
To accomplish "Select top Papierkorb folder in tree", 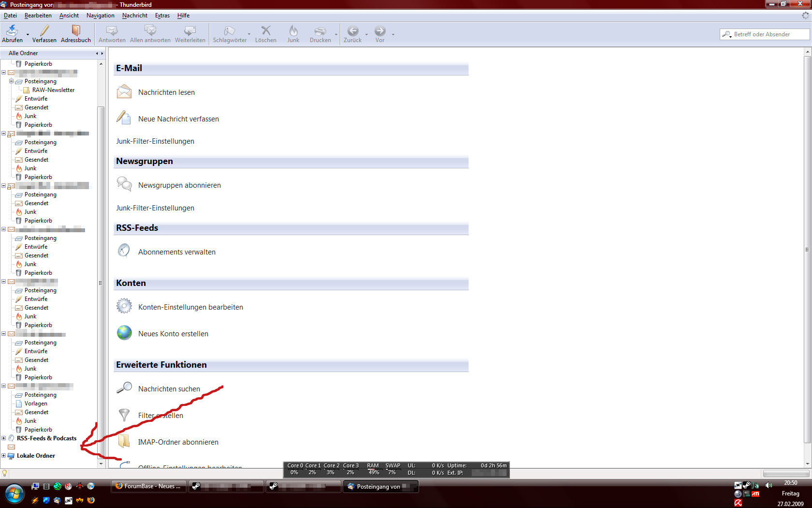I will pos(38,64).
